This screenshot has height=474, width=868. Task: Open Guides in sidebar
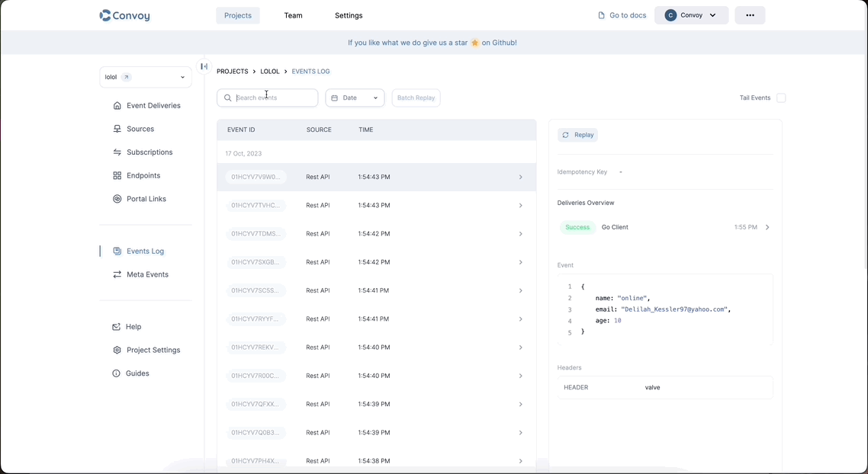(137, 373)
